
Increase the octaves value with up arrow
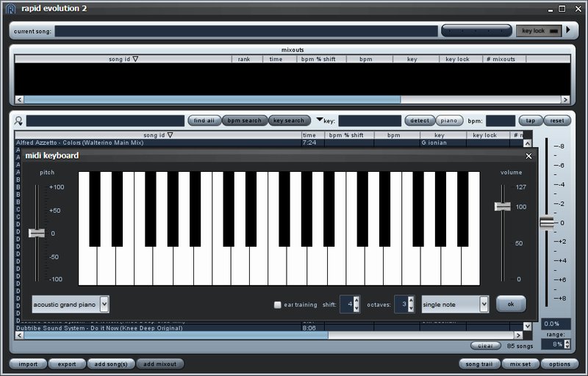(411, 300)
